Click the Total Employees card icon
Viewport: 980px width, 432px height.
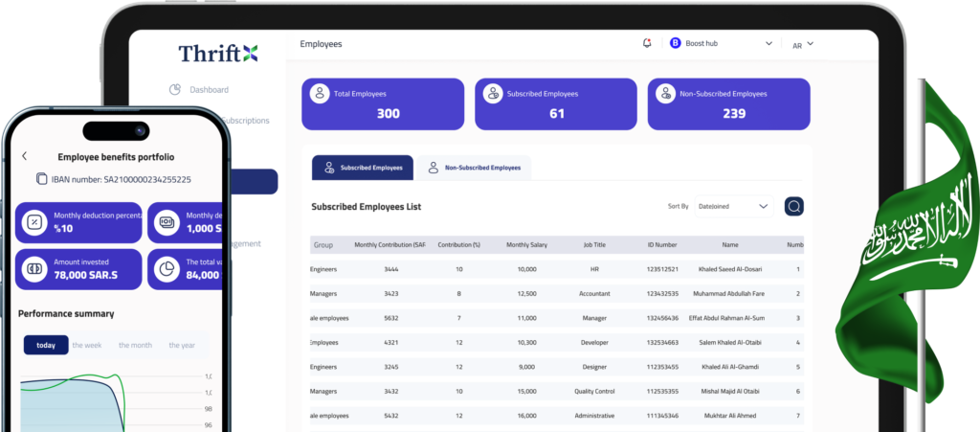pos(320,94)
